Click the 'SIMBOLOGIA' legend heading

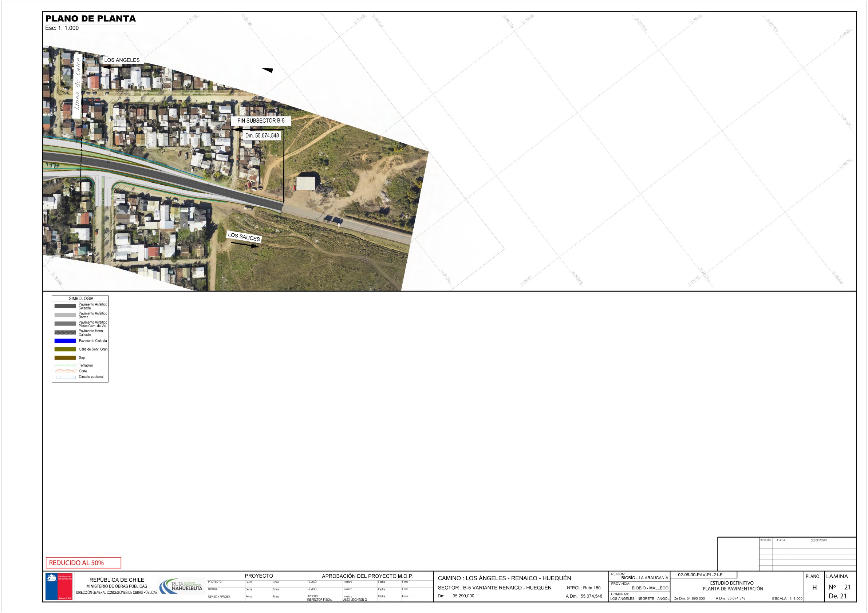pos(81,298)
